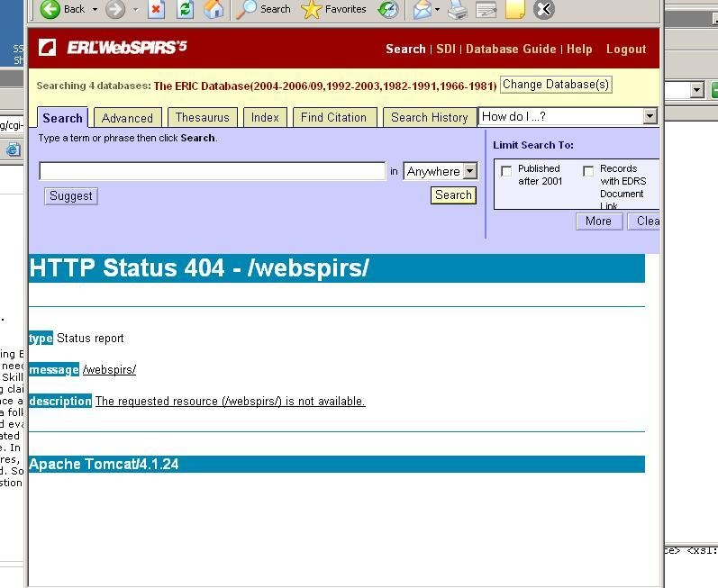
Task: Click the round gray X toolbar icon
Action: tap(544, 9)
